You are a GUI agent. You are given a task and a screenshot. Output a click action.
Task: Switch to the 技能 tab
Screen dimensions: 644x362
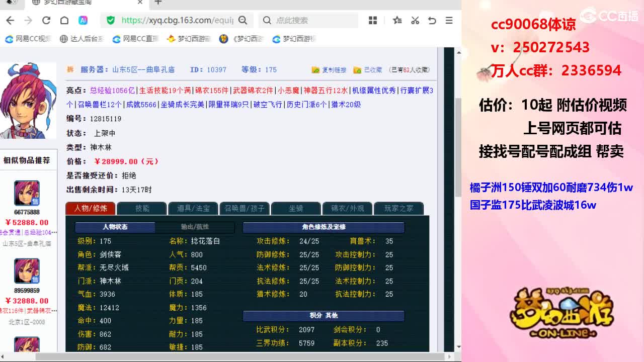(142, 208)
